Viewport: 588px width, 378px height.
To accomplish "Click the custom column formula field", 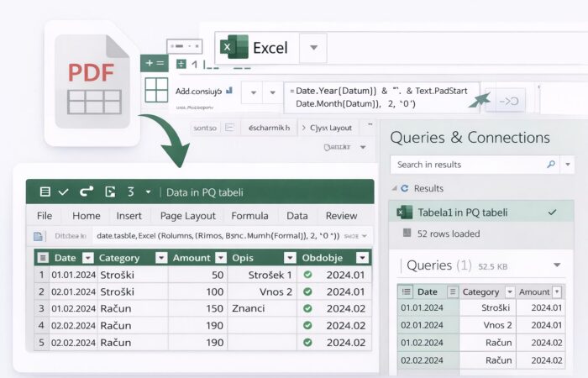I will tap(381, 97).
